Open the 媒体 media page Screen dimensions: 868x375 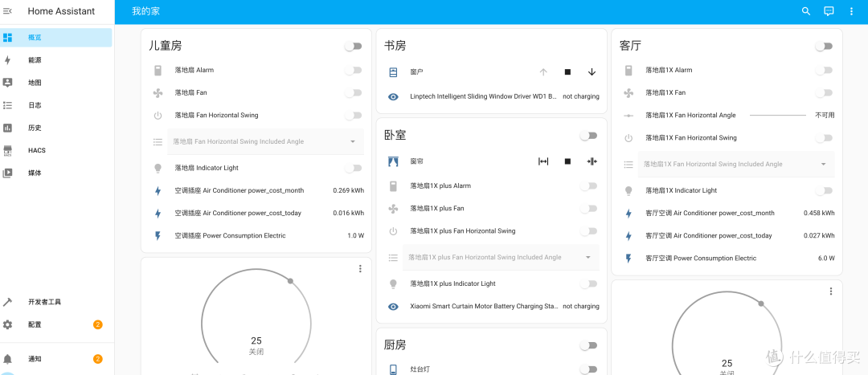[x=56, y=173]
